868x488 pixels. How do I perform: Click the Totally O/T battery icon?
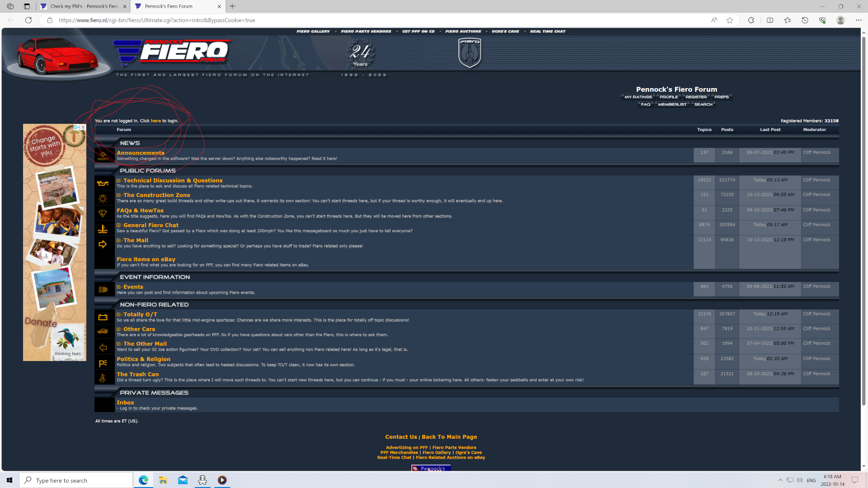pyautogui.click(x=103, y=317)
